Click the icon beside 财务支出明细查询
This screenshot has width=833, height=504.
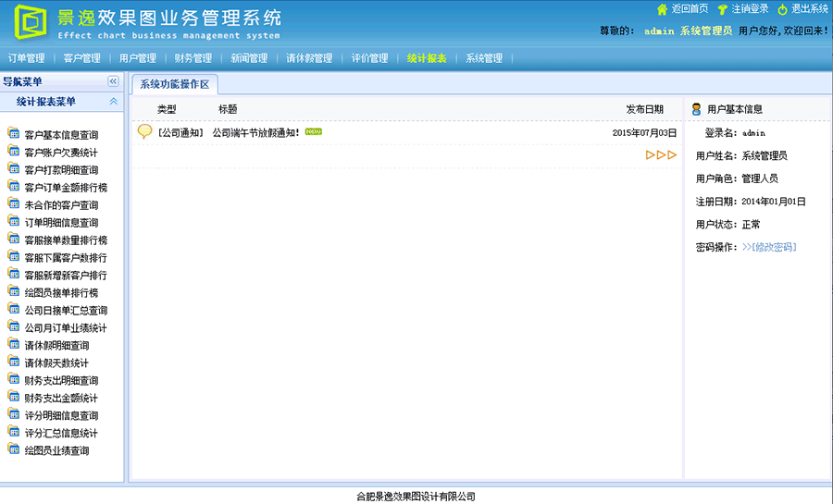(14, 379)
